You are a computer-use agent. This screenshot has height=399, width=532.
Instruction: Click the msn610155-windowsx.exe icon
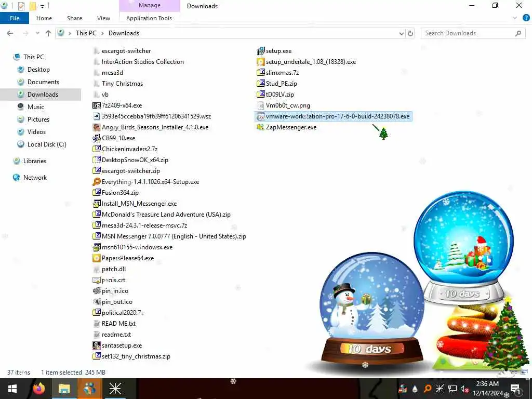click(96, 247)
